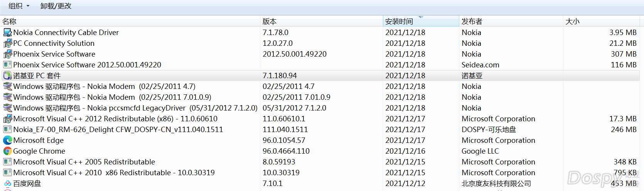The image size is (644, 191).
Task: Click the Nokia_E7-00_RM-626 Delight CFW icon
Action: (7, 129)
